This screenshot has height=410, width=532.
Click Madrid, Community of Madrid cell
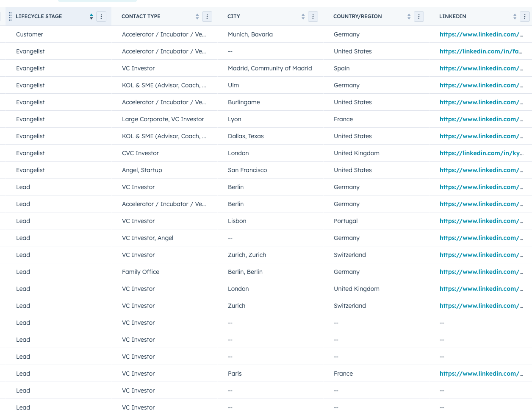click(x=270, y=68)
